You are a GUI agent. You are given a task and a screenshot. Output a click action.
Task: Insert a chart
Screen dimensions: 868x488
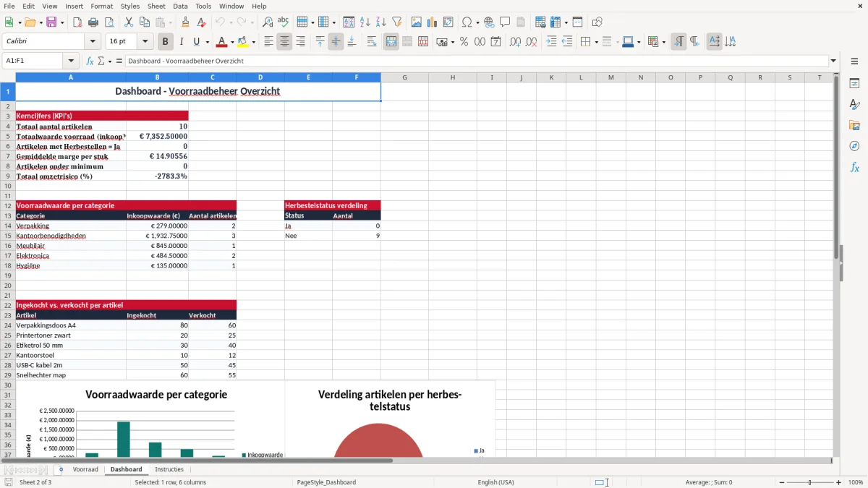(433, 22)
